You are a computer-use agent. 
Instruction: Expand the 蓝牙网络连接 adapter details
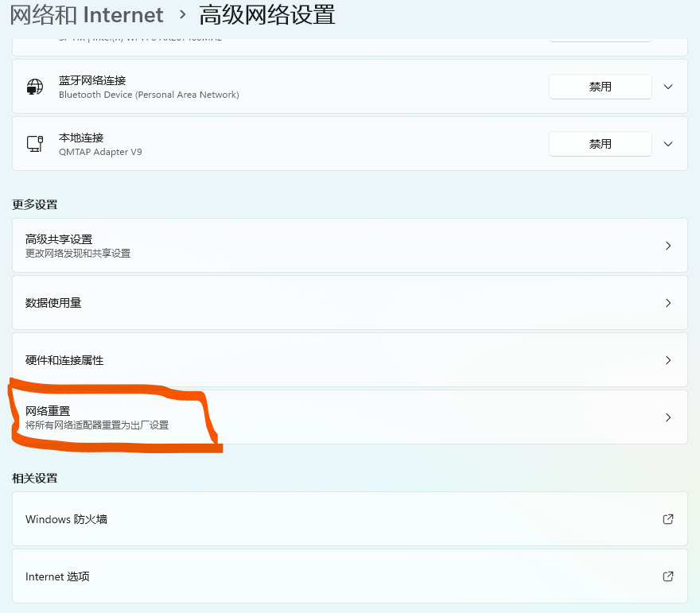click(668, 87)
